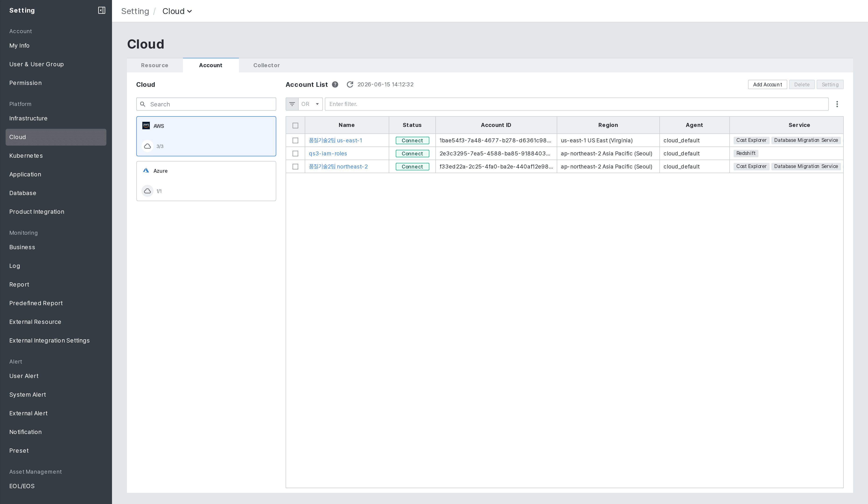Viewport: 868px width, 504px height.
Task: Open External Alert settings
Action: 56,413
